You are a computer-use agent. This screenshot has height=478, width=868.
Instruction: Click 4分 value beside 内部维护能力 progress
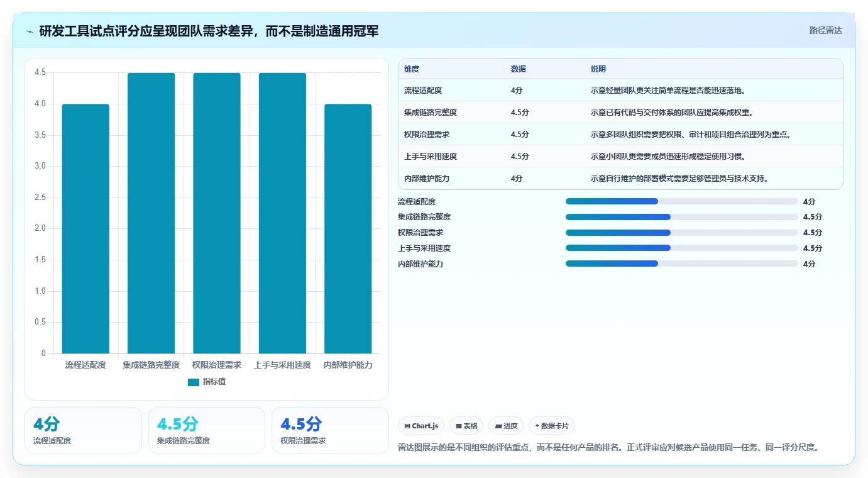[x=809, y=264]
